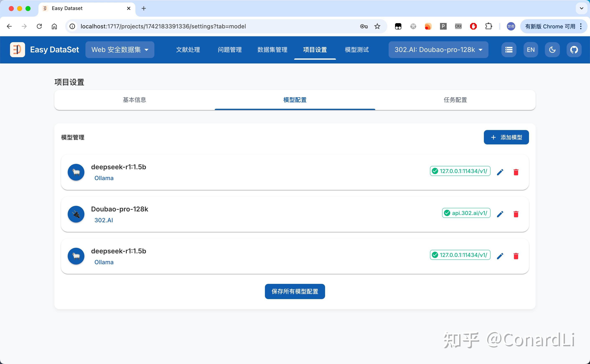Open the GitHub repository icon
This screenshot has width=590, height=364.
tap(574, 50)
